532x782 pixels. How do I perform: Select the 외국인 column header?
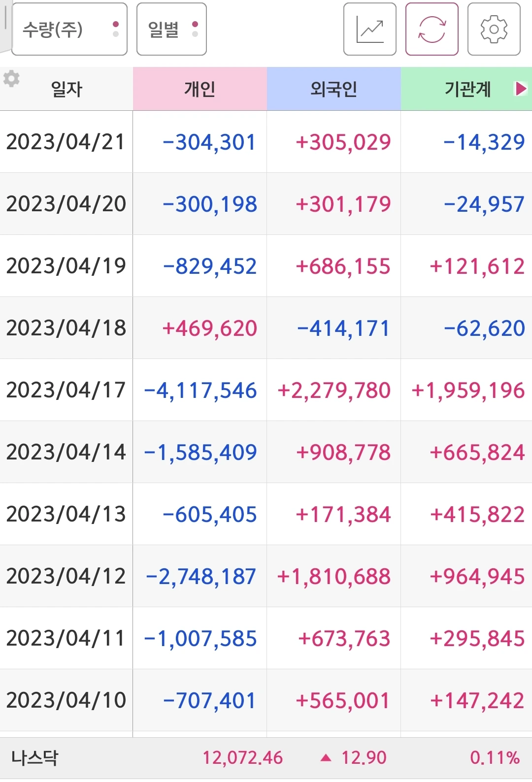(x=334, y=89)
